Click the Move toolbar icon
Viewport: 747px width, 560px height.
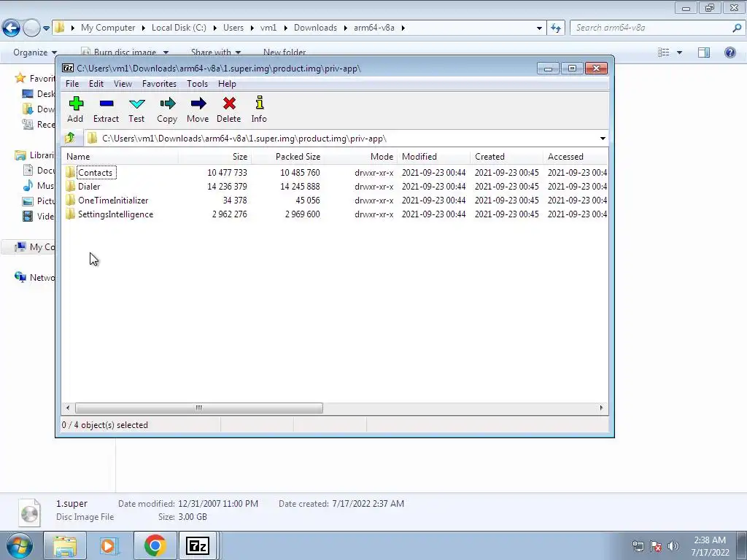point(198,104)
